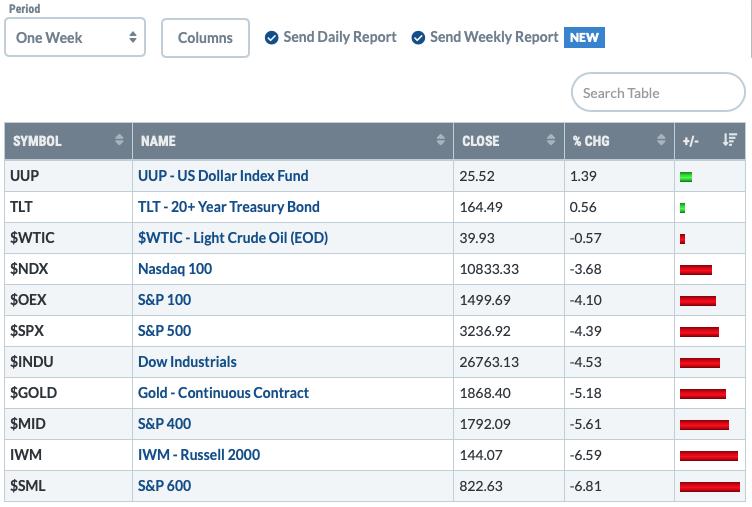Viewport: 752px width, 507px height.
Task: Click the $WTIC symbol cell
Action: 69,238
